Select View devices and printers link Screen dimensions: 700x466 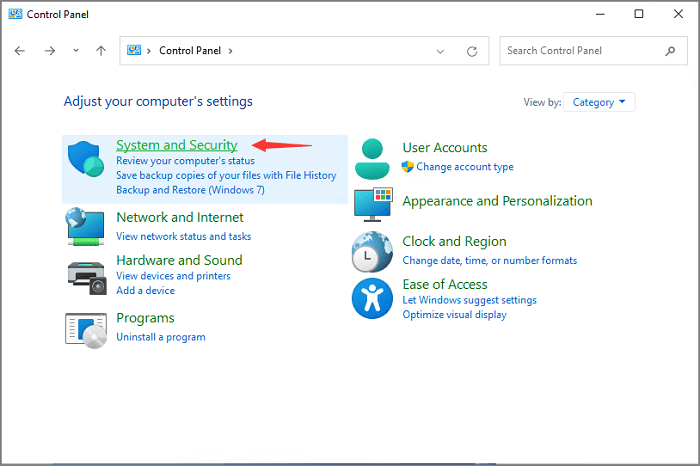pos(173,276)
